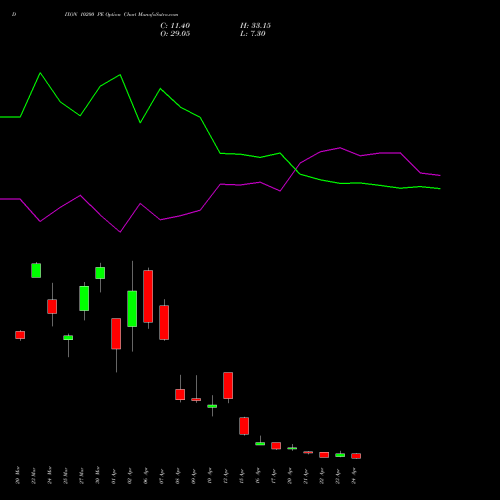Click the red candlestick above 20 Mar
This screenshot has height=500, width=500.
click(20, 335)
